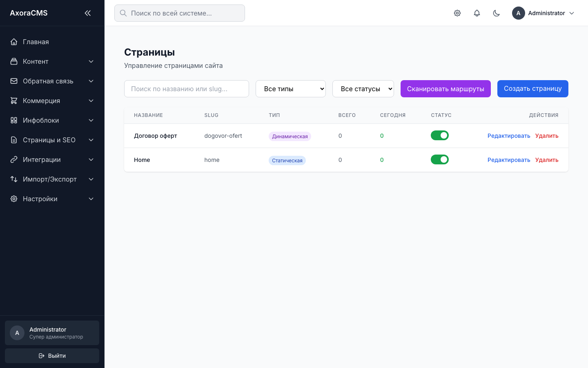Click the Инфоблоки grid icon
Screen dimensions: 588x368
coord(14,120)
